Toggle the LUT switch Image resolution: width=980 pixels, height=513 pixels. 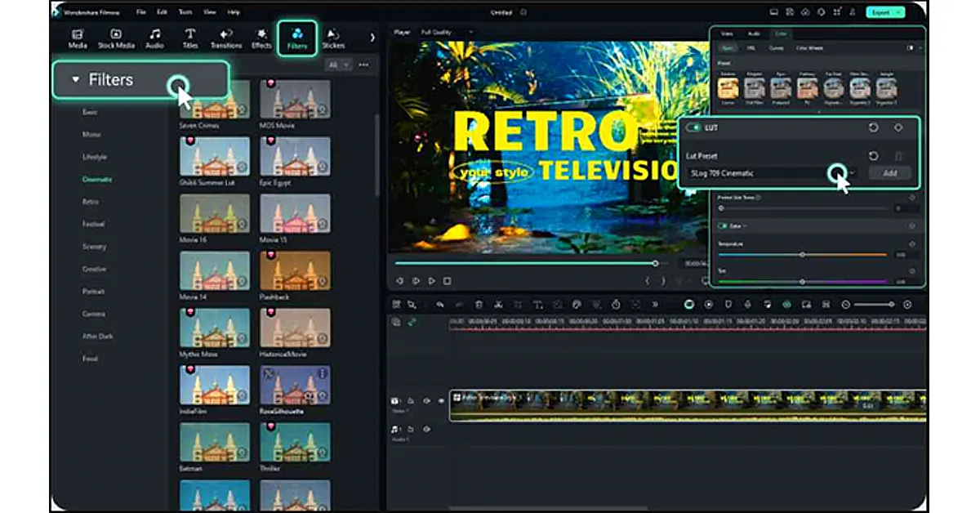694,127
